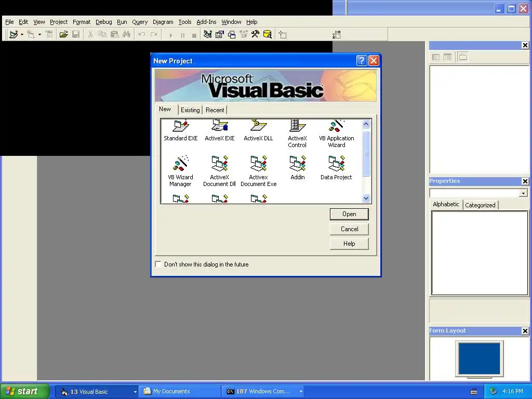Click the project list scroll down arrow

click(366, 198)
